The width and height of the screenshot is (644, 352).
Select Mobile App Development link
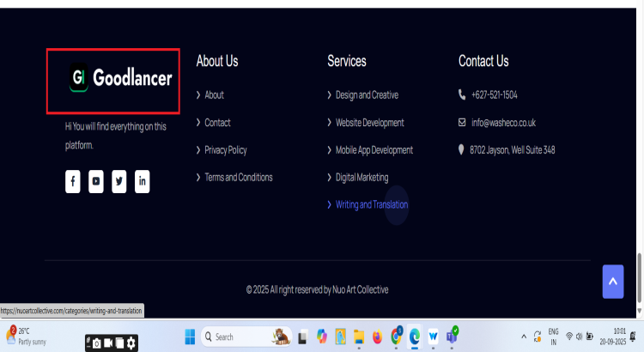click(374, 149)
